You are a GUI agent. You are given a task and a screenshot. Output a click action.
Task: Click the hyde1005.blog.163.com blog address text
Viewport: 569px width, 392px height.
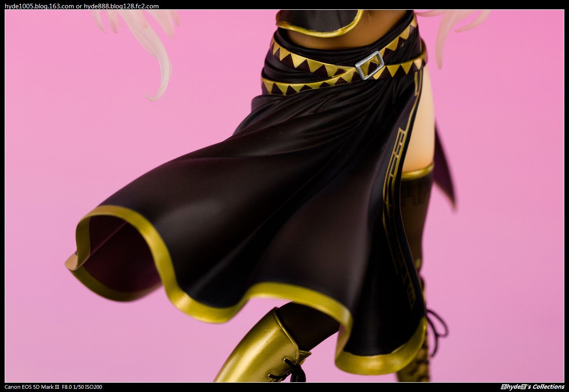point(39,6)
